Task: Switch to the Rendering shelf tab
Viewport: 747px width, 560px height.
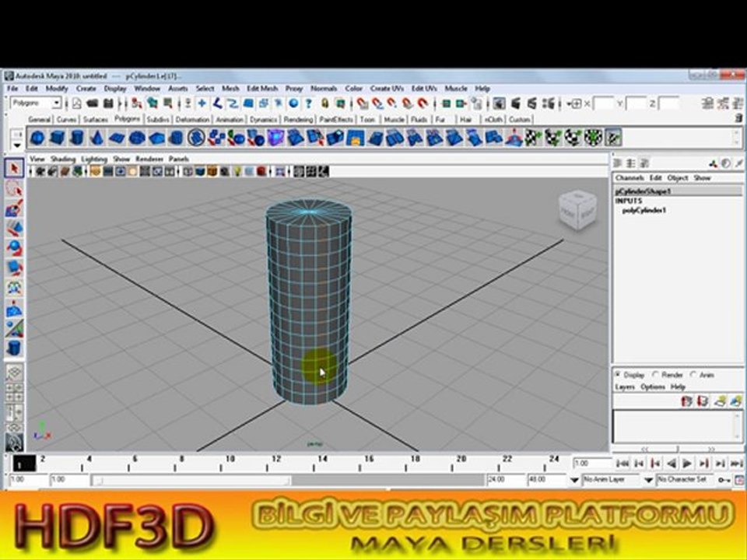Action: 298,120
